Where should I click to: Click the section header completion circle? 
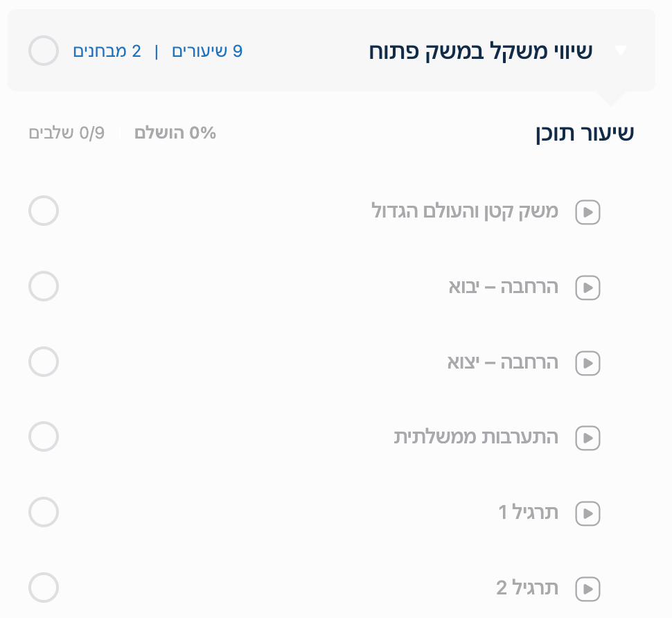[44, 51]
